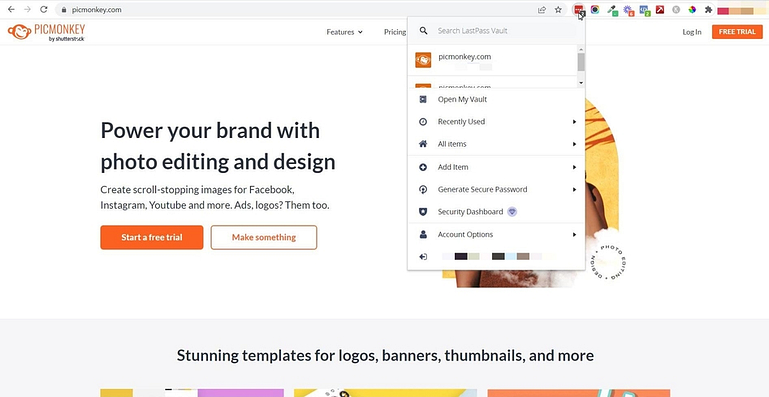Bookmark this page with the star icon
769x397 pixels.
coord(558,9)
